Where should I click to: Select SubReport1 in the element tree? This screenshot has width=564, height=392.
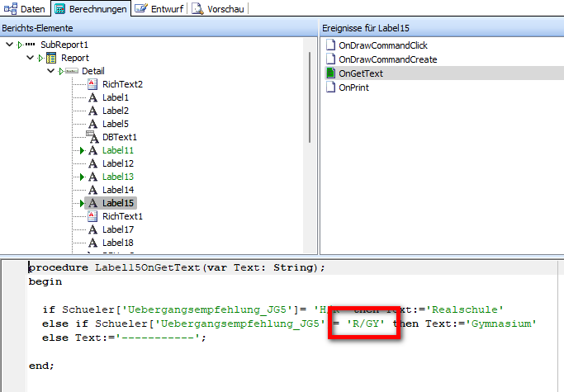[64, 45]
